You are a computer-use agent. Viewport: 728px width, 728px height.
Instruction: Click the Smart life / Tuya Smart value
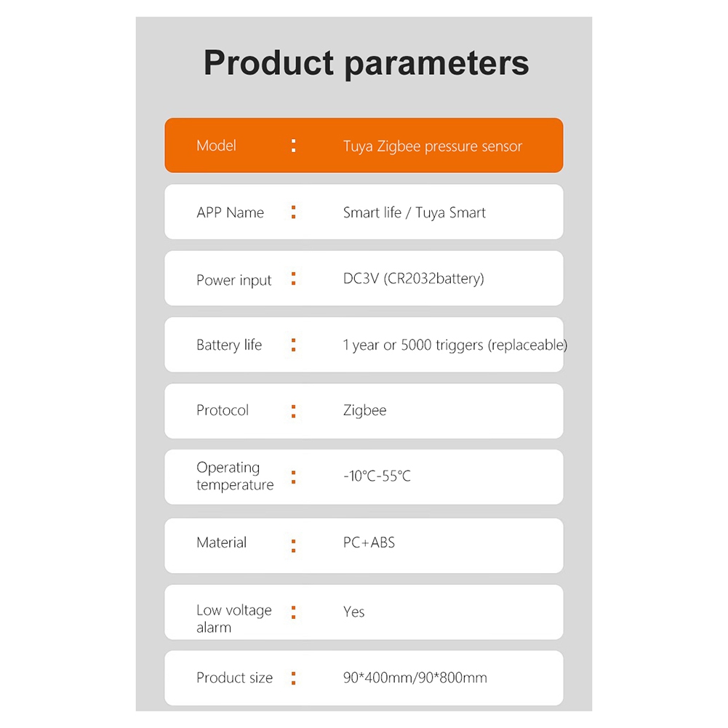(x=414, y=212)
